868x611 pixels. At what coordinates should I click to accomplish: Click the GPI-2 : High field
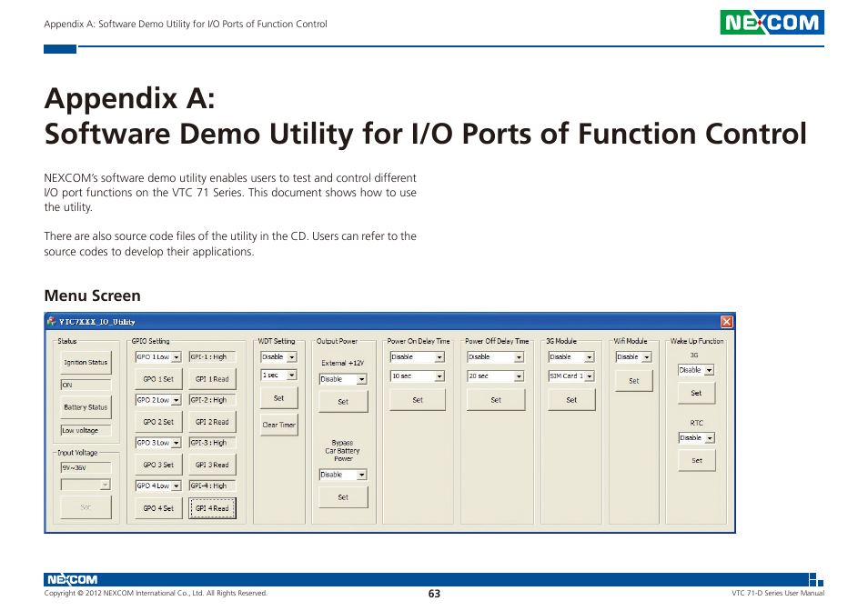point(212,400)
